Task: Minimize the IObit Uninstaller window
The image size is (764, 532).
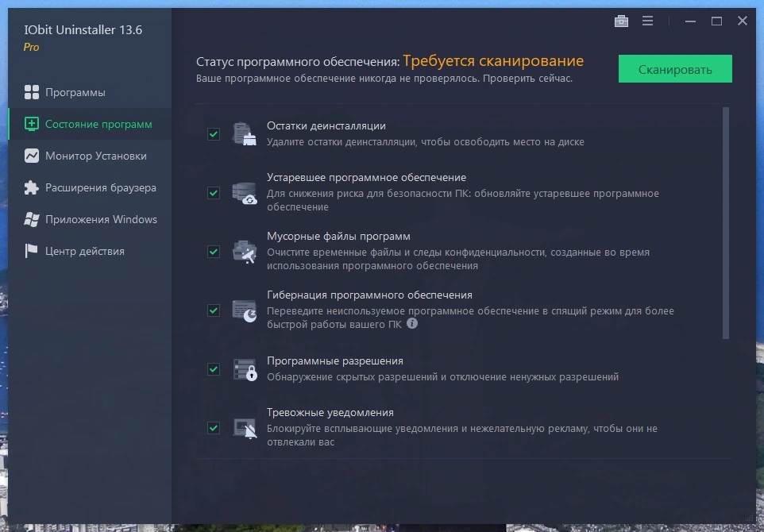Action: [x=690, y=21]
